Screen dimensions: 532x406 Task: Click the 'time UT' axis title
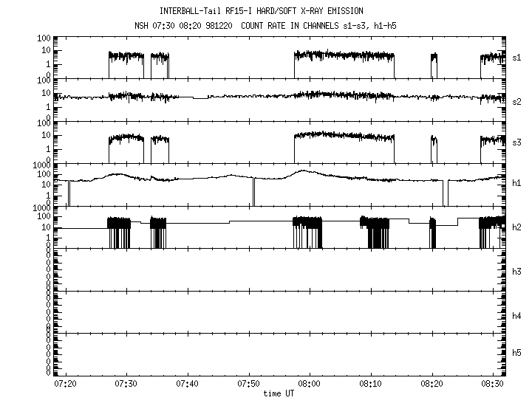[x=279, y=394]
